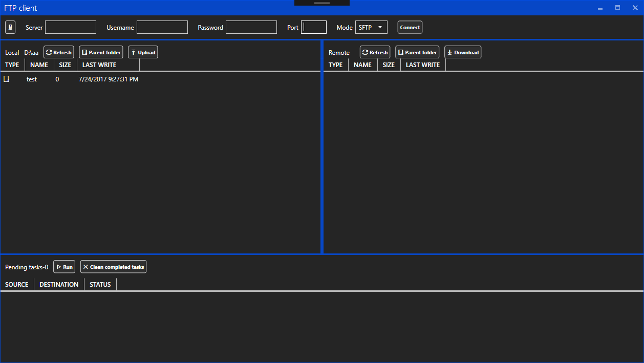This screenshot has width=644, height=363.
Task: Close the FTP client window
Action: pyautogui.click(x=635, y=8)
